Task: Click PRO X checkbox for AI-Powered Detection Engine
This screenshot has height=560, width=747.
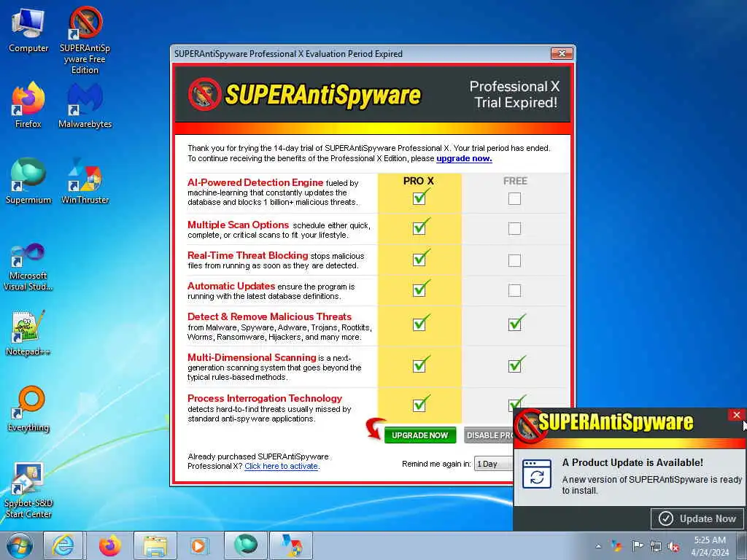Action: tap(419, 198)
